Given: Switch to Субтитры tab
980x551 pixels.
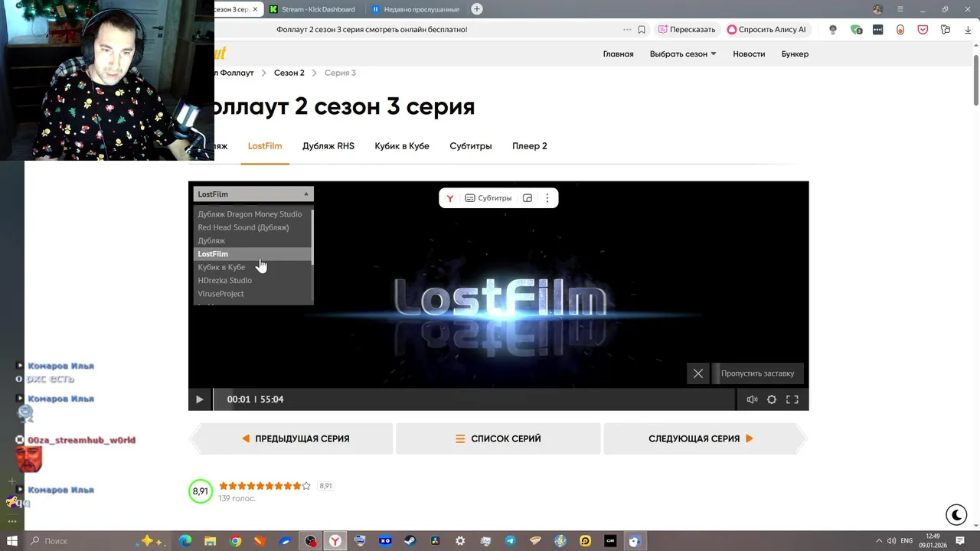Looking at the screenshot, I should (x=471, y=146).
